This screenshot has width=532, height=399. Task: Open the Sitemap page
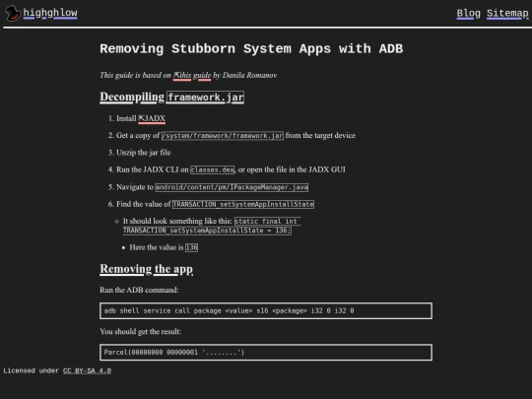(507, 13)
